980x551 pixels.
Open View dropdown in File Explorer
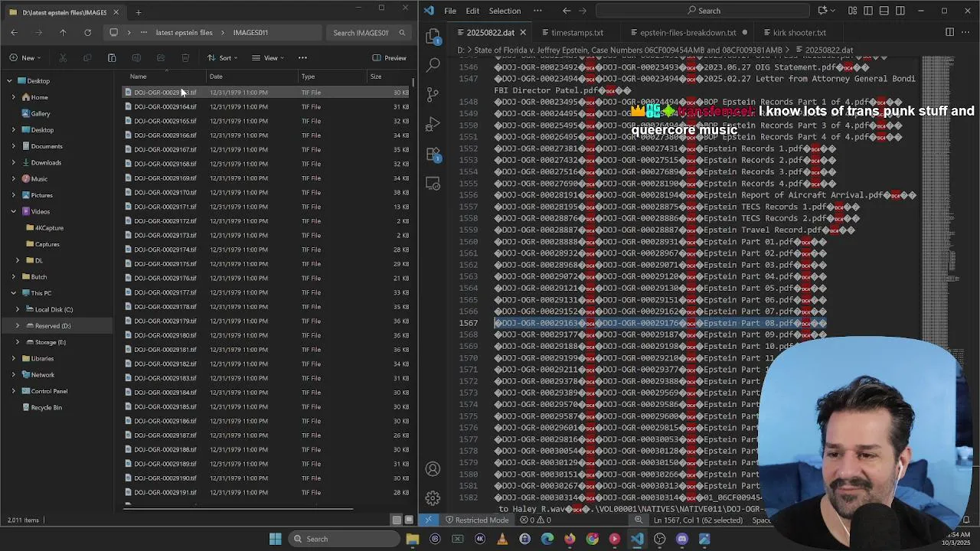[x=267, y=58]
